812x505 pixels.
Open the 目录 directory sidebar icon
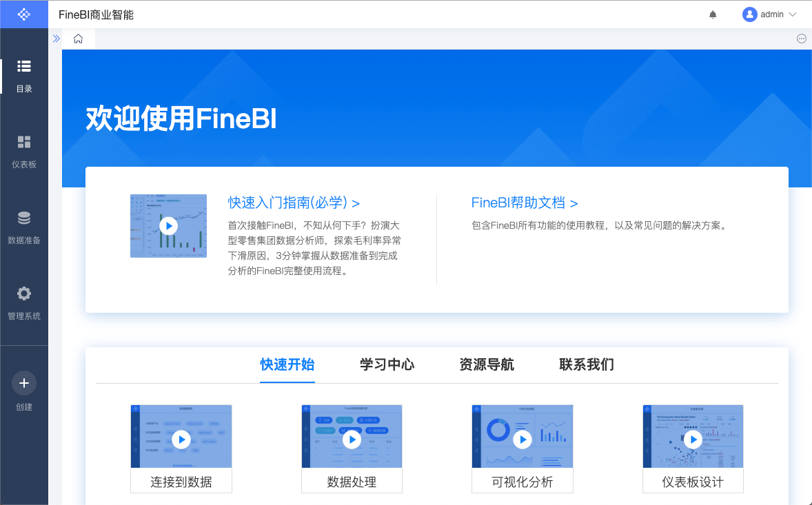click(x=24, y=66)
